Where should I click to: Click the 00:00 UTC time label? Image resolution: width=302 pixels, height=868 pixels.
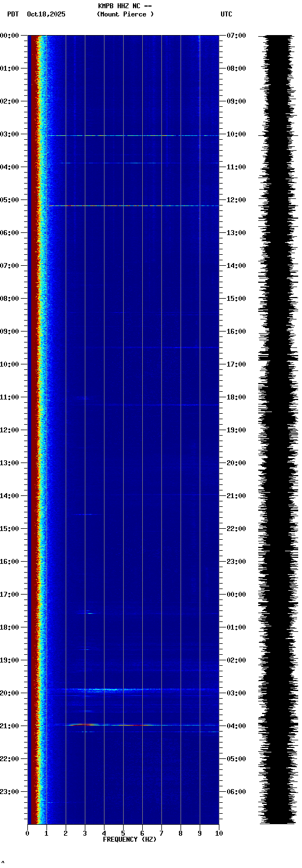point(236,595)
